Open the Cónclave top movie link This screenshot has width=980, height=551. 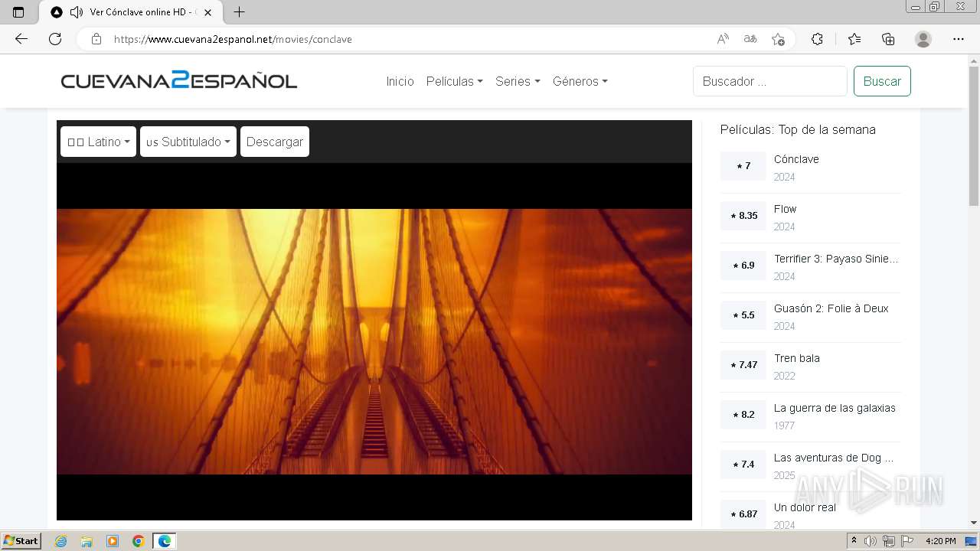pos(796,159)
